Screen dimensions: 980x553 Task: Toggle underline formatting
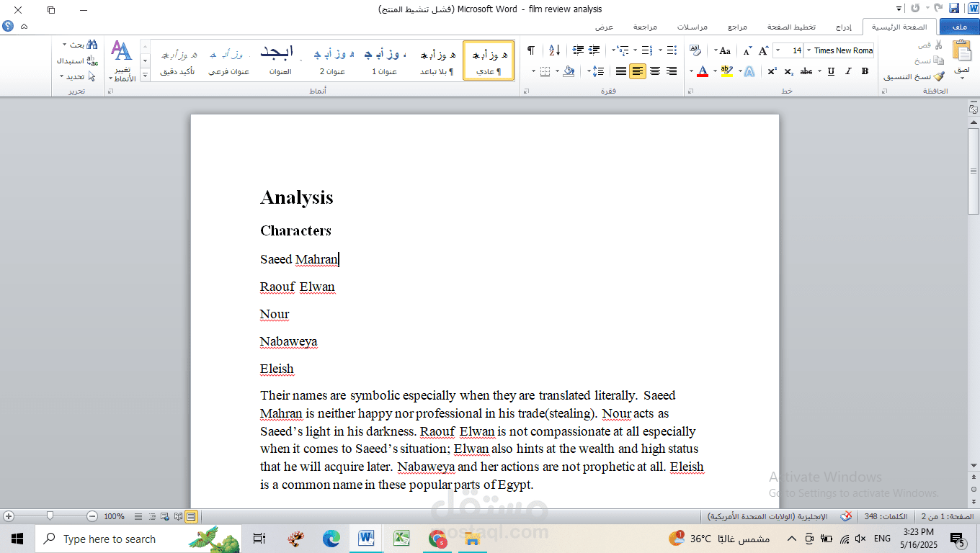pyautogui.click(x=831, y=71)
